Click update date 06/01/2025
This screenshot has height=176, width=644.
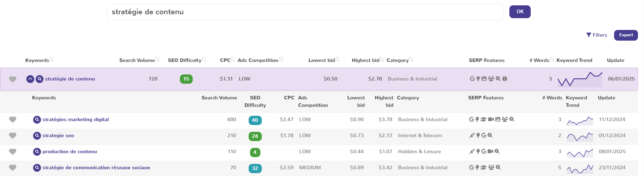point(621,79)
